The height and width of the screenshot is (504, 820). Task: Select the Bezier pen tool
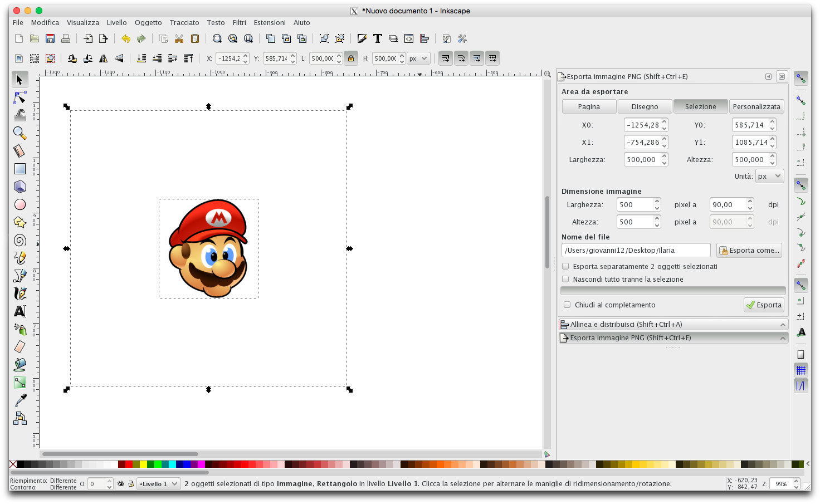20,276
